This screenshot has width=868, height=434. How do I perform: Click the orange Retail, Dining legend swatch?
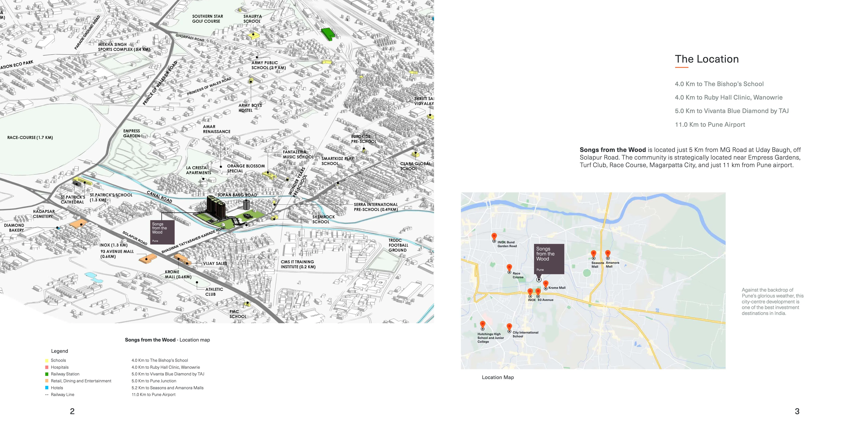[47, 381]
